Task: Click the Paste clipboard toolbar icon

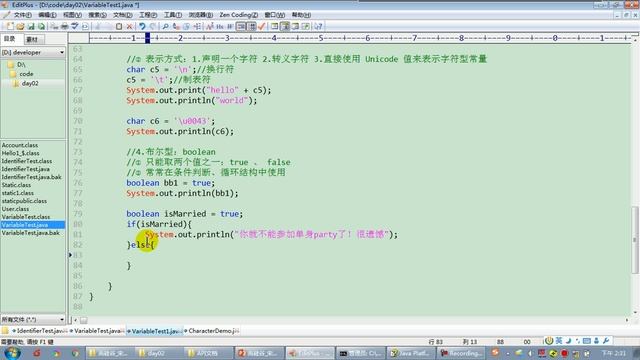Action: point(119,27)
